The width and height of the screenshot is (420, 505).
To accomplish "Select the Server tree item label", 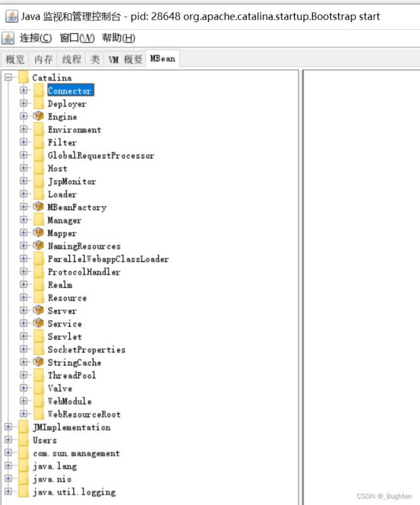I will click(x=62, y=311).
